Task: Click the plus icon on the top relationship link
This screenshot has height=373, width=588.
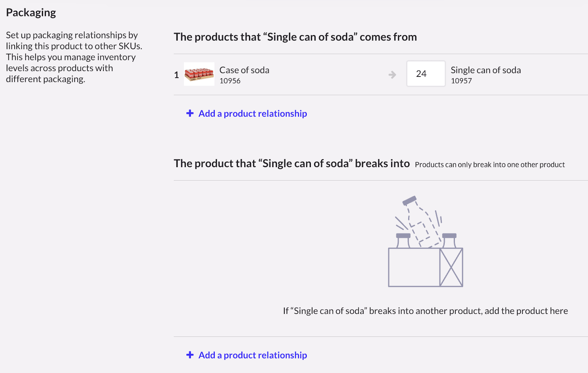Action: [190, 113]
